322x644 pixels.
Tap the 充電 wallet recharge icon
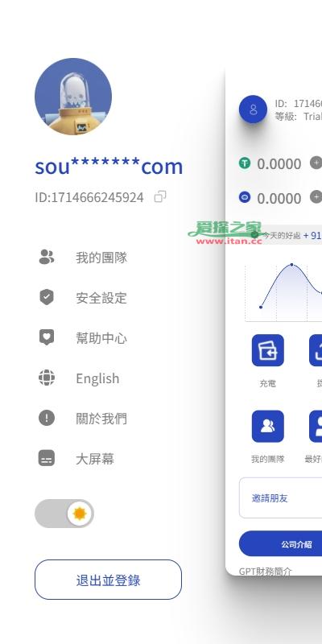click(268, 350)
